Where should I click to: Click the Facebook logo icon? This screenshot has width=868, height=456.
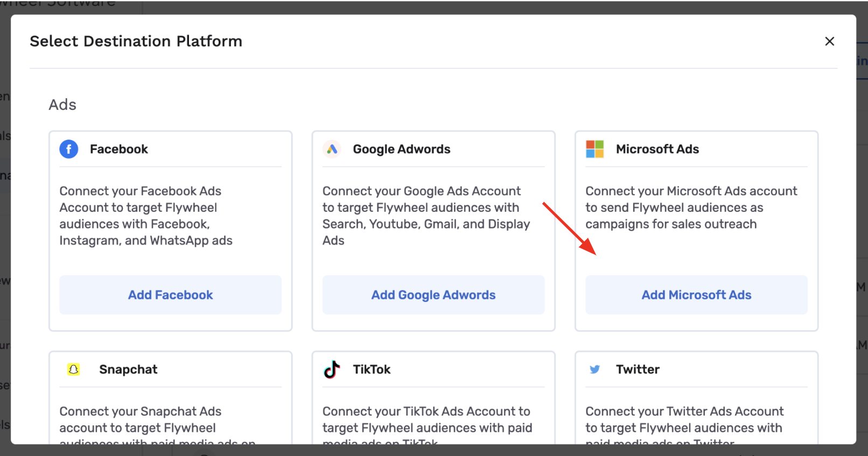tap(69, 149)
